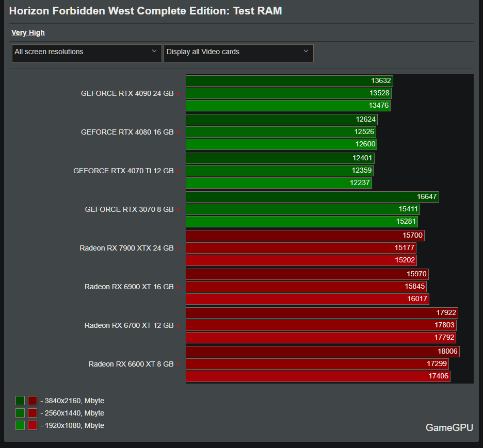Click the RTX 4070 Ti bar showing 12401
The height and width of the screenshot is (448, 483).
point(280,158)
